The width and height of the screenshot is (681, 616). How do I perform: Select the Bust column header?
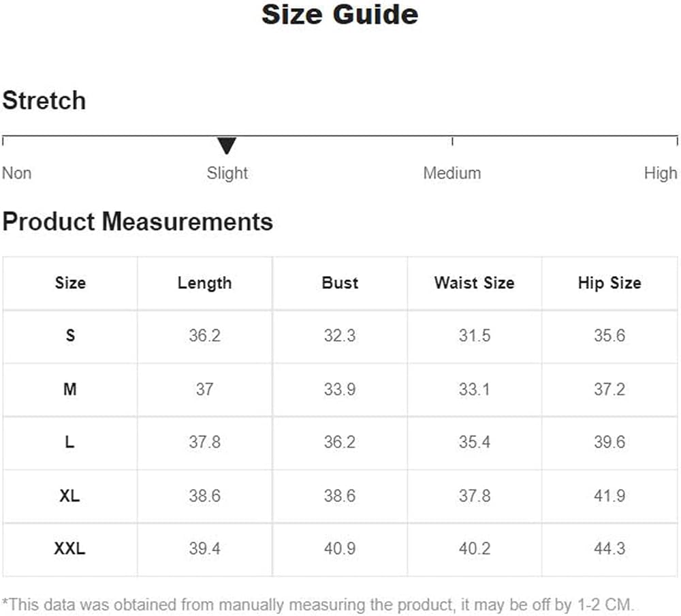click(x=340, y=283)
